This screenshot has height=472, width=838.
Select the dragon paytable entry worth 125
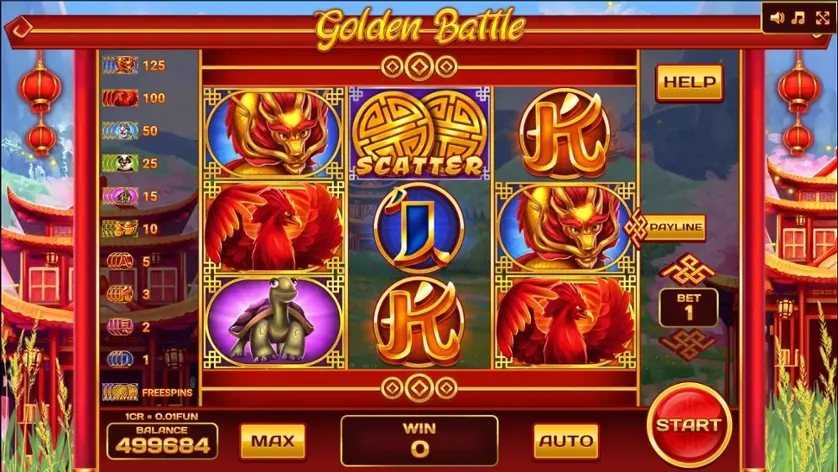click(x=134, y=65)
